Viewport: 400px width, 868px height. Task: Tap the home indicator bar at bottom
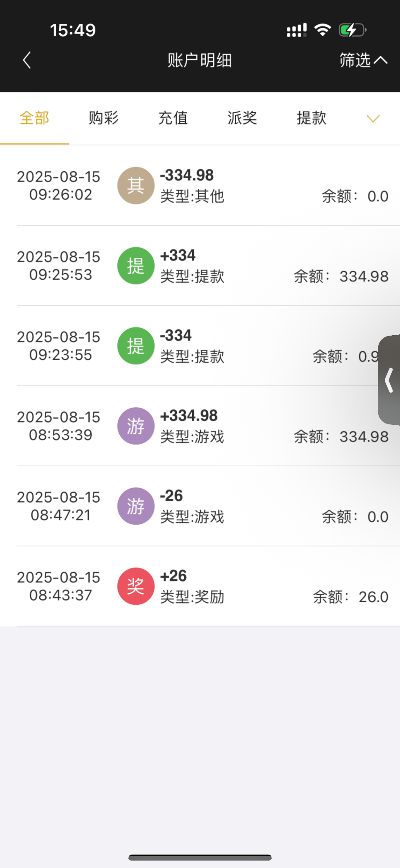[x=200, y=857]
